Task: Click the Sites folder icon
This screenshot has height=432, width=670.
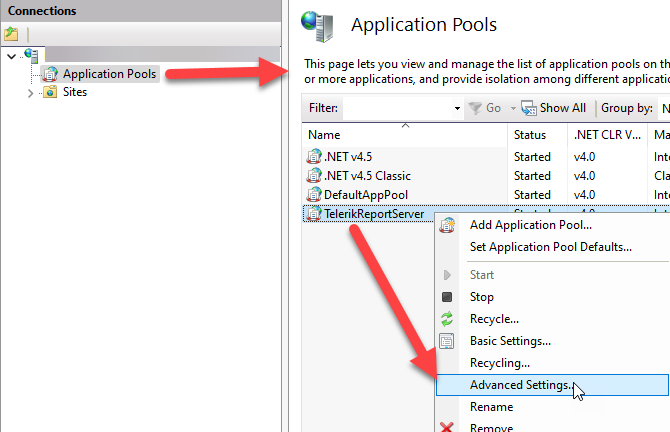Action: [x=50, y=92]
